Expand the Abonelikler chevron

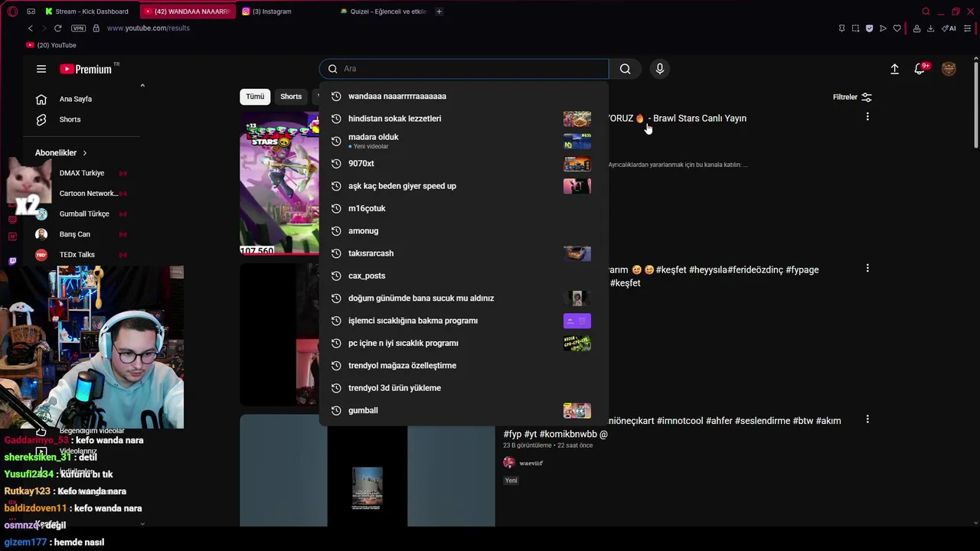click(84, 153)
